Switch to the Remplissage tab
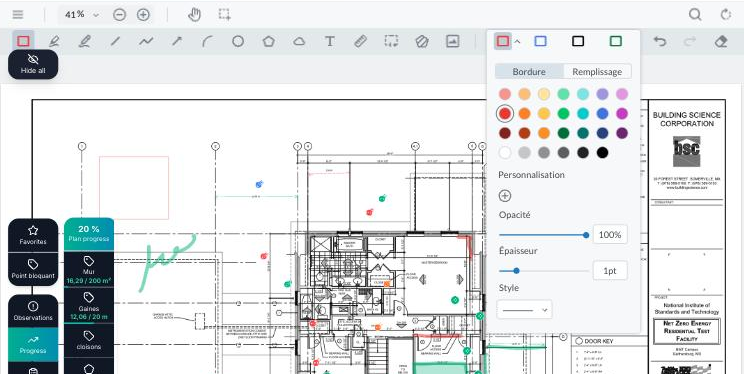The height and width of the screenshot is (374, 744). (x=597, y=72)
